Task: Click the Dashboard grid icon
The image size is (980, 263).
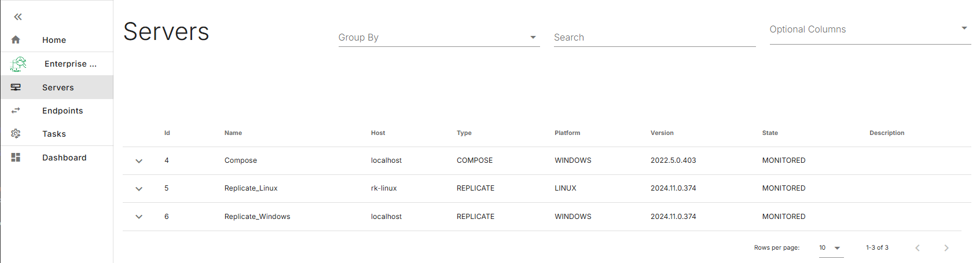Action: click(16, 158)
